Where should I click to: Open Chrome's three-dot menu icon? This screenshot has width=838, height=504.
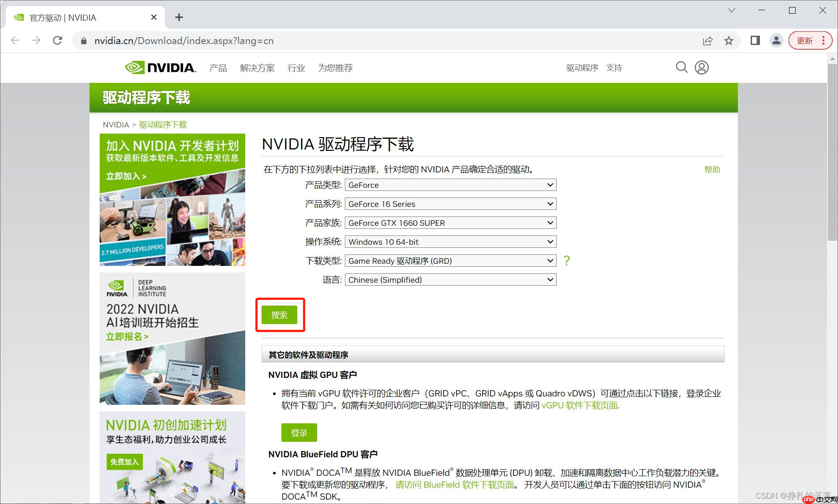(823, 40)
